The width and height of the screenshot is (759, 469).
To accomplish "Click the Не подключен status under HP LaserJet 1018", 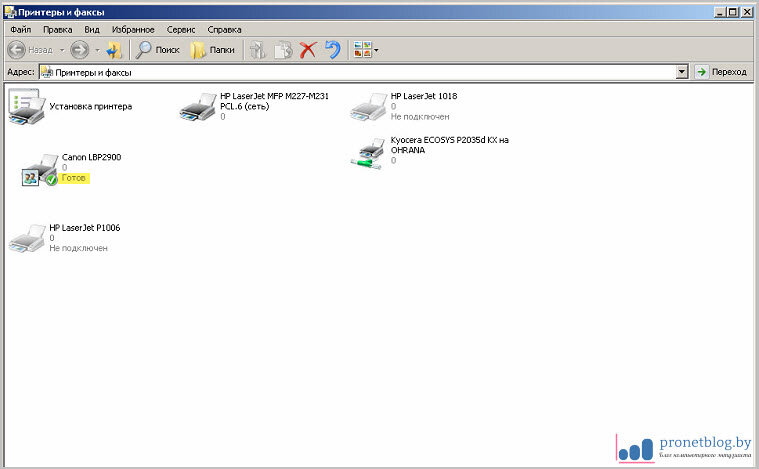I will [420, 117].
